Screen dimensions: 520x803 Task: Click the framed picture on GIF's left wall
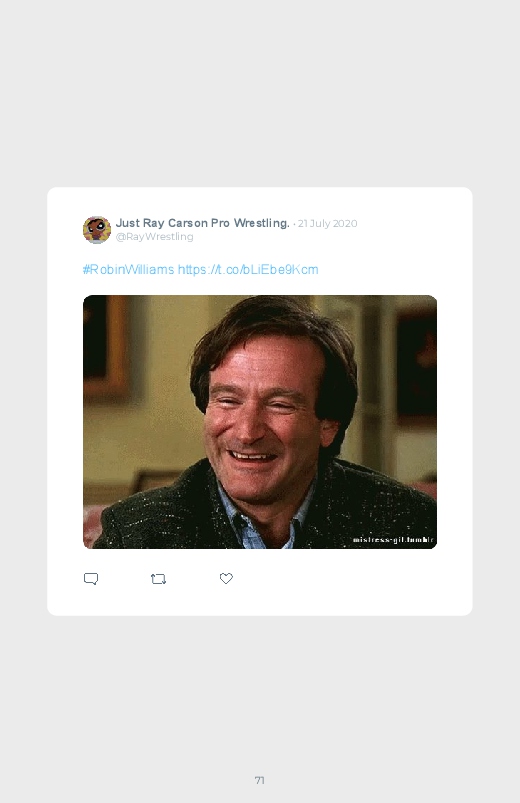coord(105,346)
